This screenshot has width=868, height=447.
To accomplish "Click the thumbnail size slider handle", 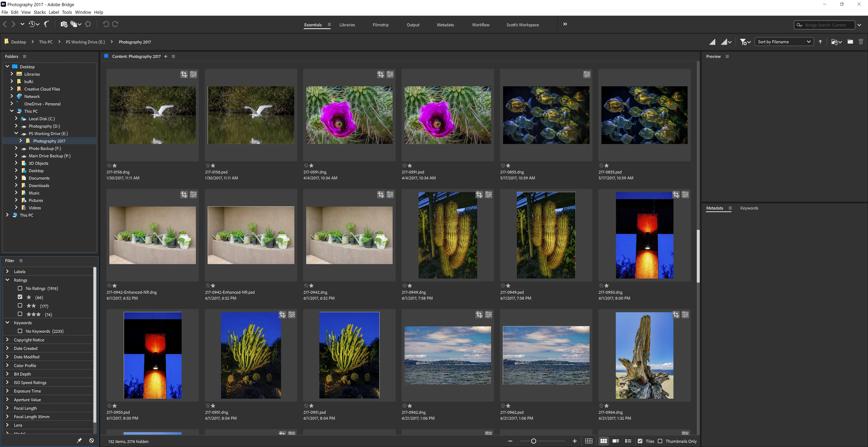I will point(533,441).
